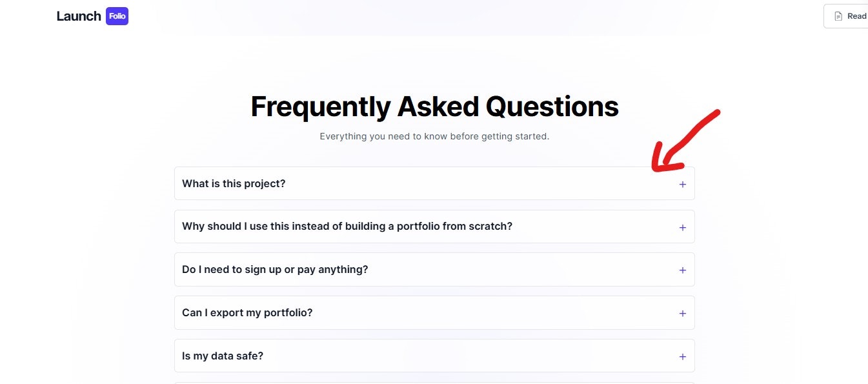Expand the partially visible FAQ row at the bottom
The height and width of the screenshot is (384, 868).
(x=434, y=382)
